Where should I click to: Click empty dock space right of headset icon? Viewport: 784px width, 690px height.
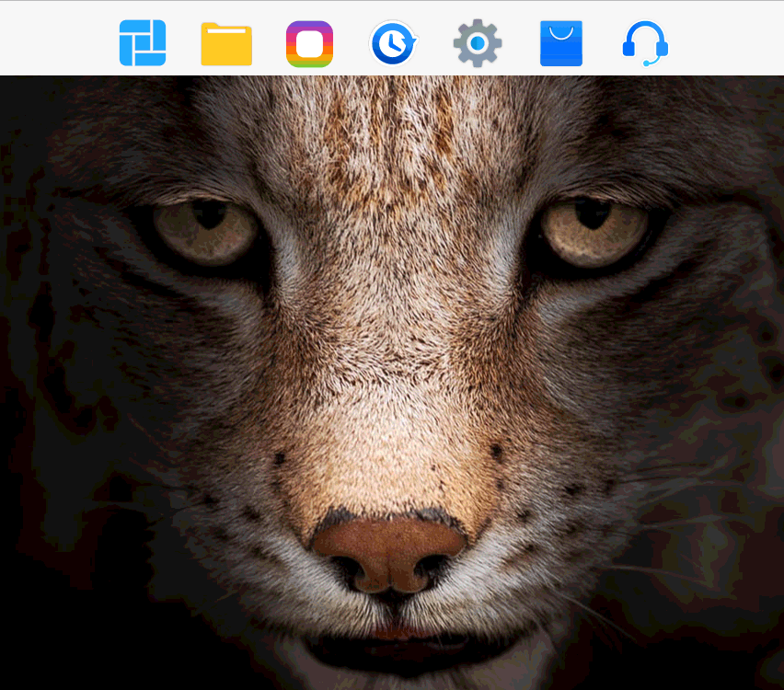point(727,41)
